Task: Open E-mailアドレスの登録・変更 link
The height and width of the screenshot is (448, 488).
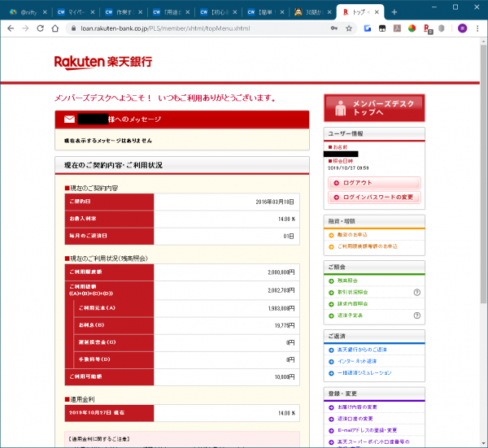Action: pyautogui.click(x=368, y=430)
